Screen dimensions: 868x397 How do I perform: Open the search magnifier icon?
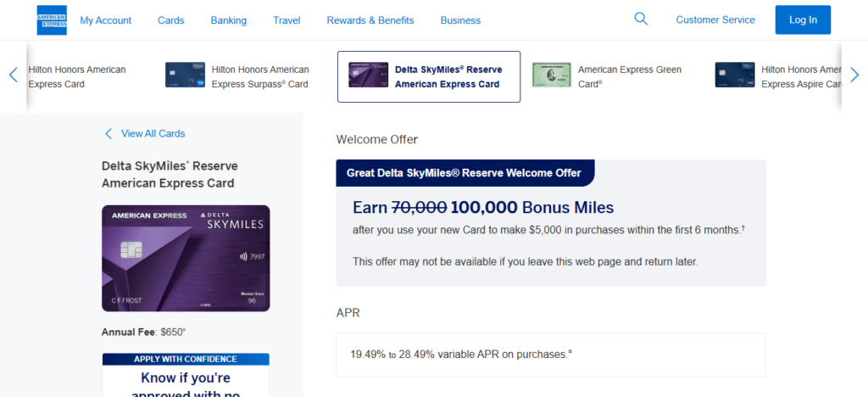click(641, 20)
